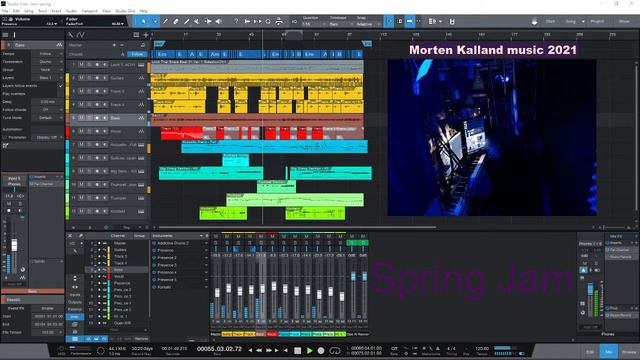Viewport: 640px width, 360px height.
Task: Open the Help menu
Action: coord(144,11)
